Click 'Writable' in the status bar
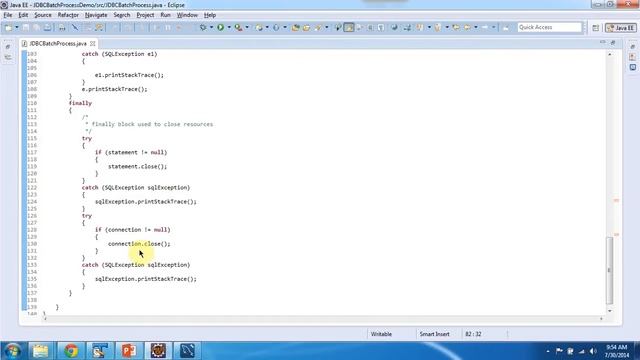This screenshot has height=360, width=640. (381, 334)
